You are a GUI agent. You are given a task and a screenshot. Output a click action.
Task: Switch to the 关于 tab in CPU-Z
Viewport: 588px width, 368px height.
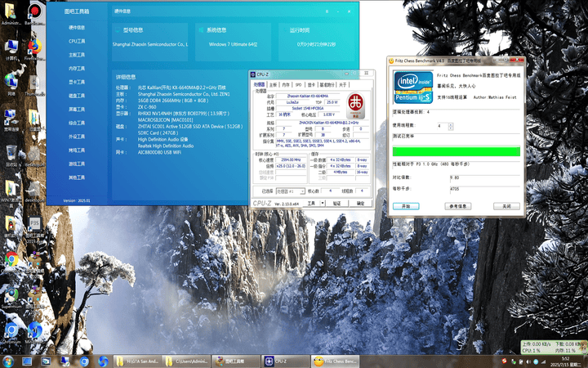click(x=343, y=85)
